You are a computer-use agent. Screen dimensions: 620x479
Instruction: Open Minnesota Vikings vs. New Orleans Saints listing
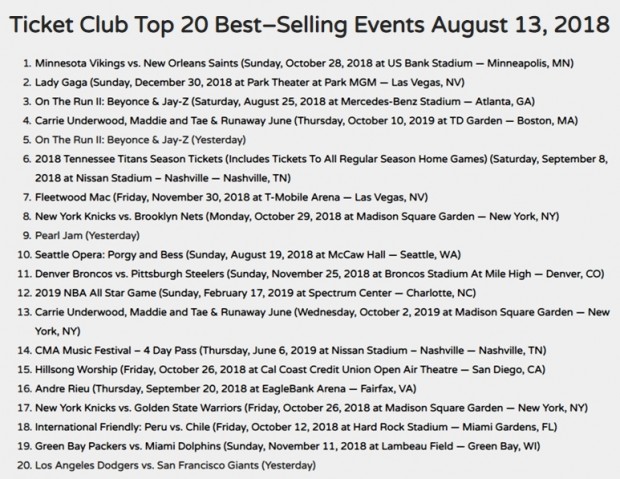click(x=304, y=63)
